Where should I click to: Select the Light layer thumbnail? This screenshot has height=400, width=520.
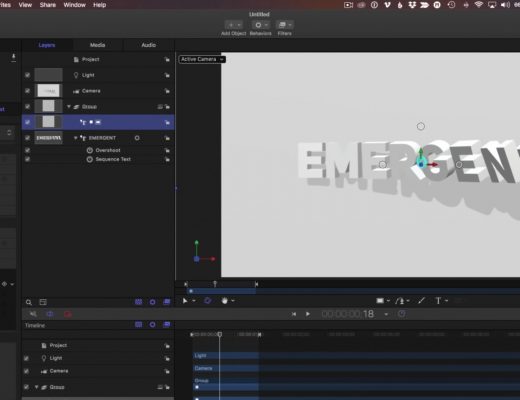tap(49, 75)
